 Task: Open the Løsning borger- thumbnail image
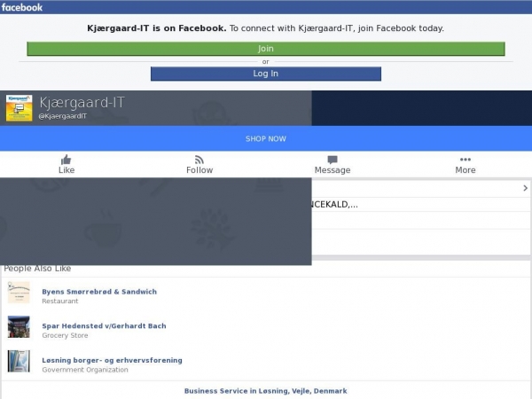[19, 361]
